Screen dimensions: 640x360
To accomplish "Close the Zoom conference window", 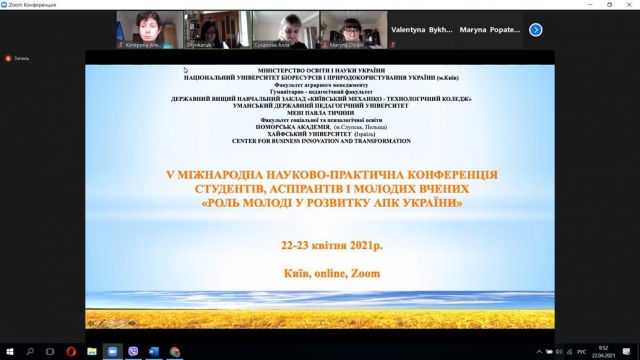I will click(x=629, y=4).
